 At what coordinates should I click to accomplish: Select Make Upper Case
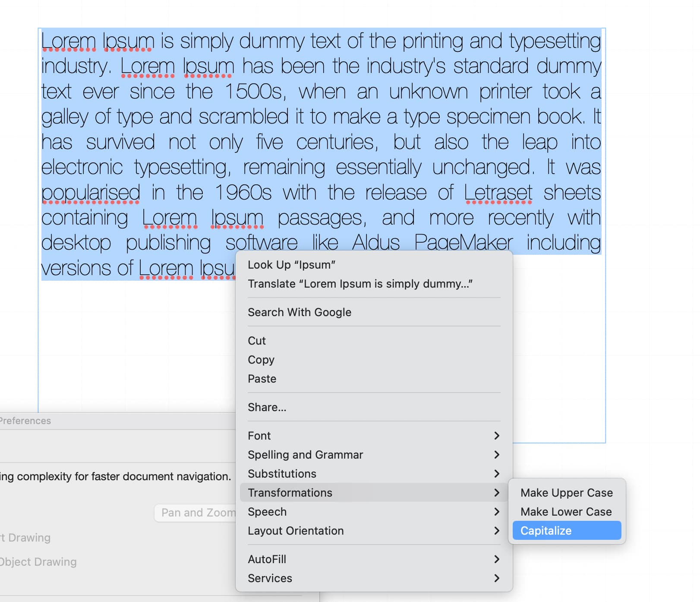click(x=567, y=492)
